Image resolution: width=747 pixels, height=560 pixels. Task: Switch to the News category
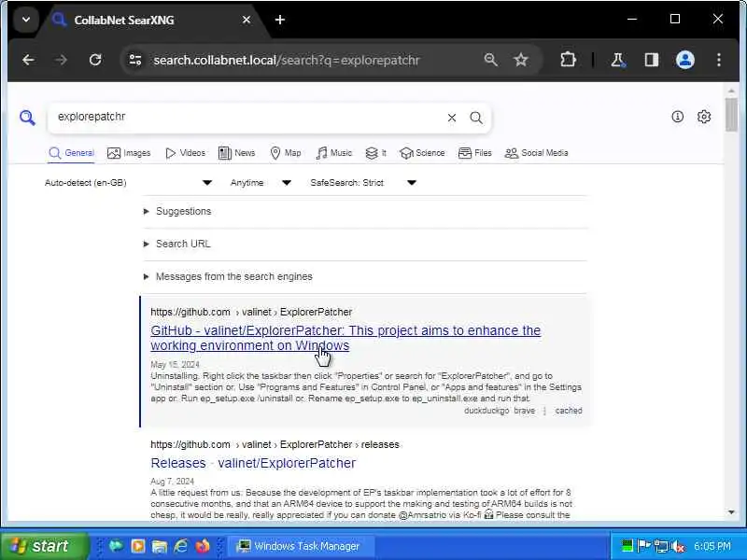237,153
